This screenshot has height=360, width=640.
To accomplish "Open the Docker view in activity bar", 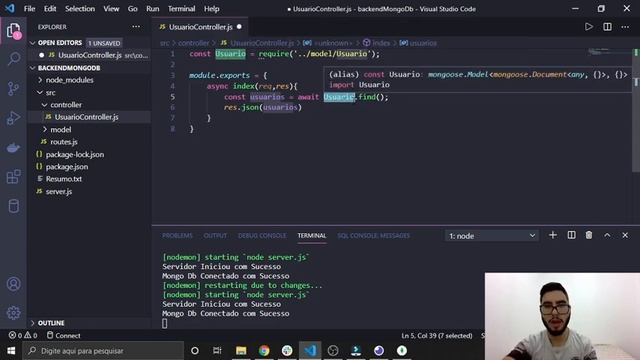I will point(13,147).
